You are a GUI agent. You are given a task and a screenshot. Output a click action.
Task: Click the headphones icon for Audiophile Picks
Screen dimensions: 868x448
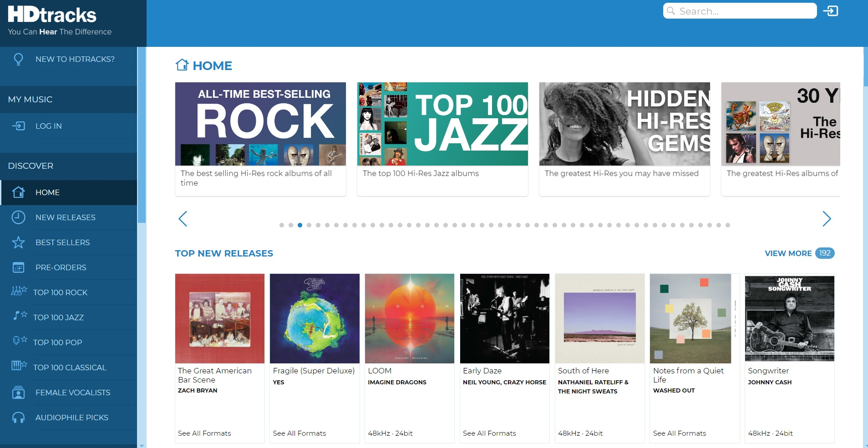[18, 418]
